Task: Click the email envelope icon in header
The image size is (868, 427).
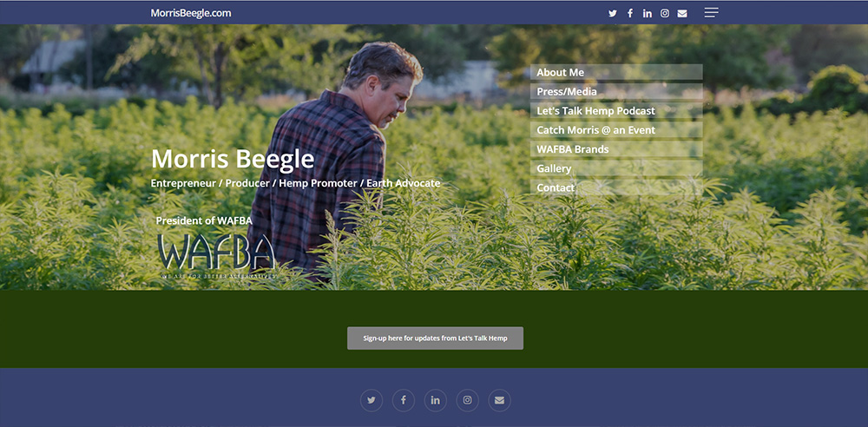Action: 682,13
